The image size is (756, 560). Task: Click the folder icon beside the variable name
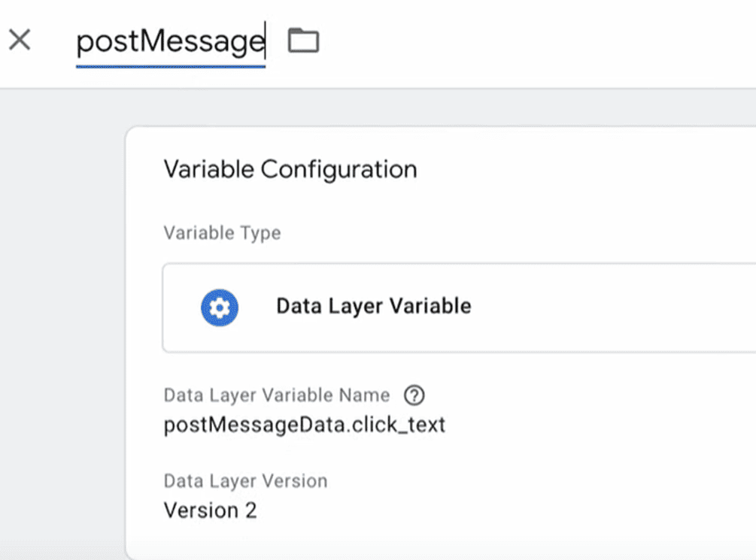pos(304,41)
